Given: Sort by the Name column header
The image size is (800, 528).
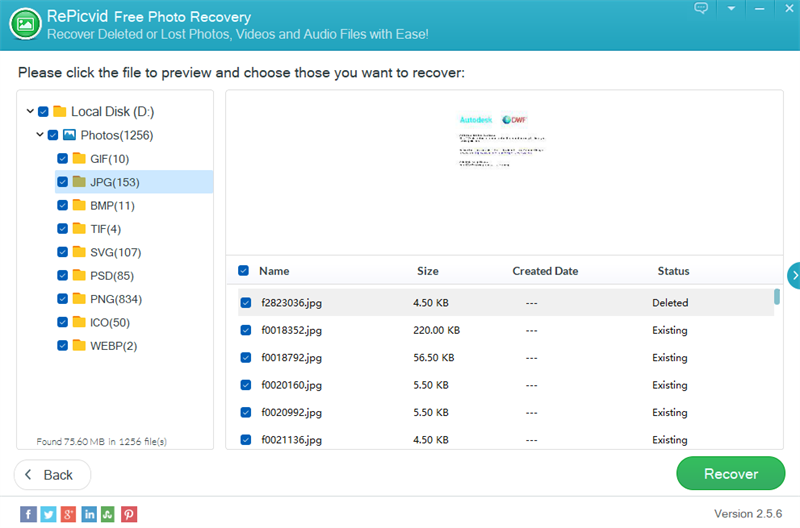Looking at the screenshot, I should tap(274, 271).
